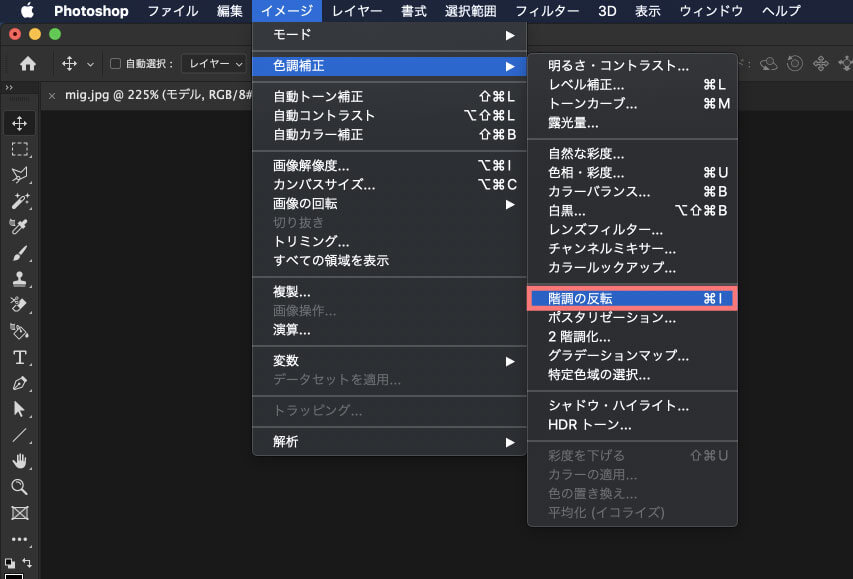The height and width of the screenshot is (579, 853).
Task: Click the Move tool preset icon in options bar
Action: point(69,64)
